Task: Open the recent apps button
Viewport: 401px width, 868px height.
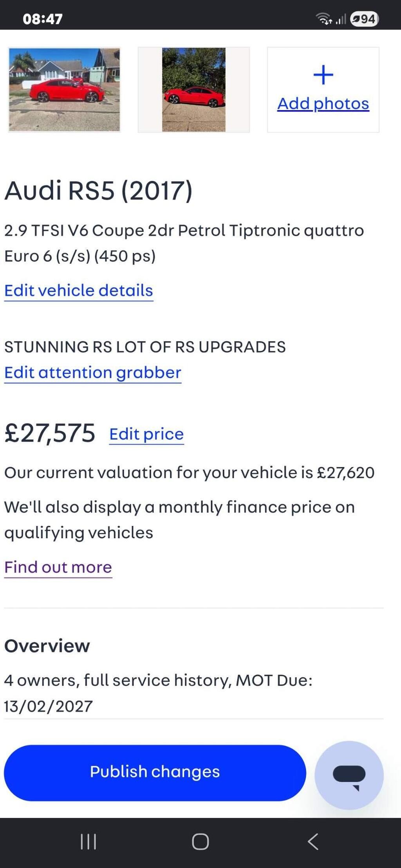Action: [88, 841]
